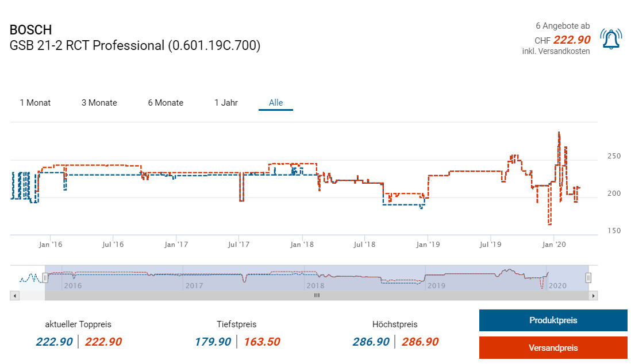Screen dimensions: 631x364
Task: Click the GSB 21-2 RCT Professional title
Action: [x=135, y=45]
